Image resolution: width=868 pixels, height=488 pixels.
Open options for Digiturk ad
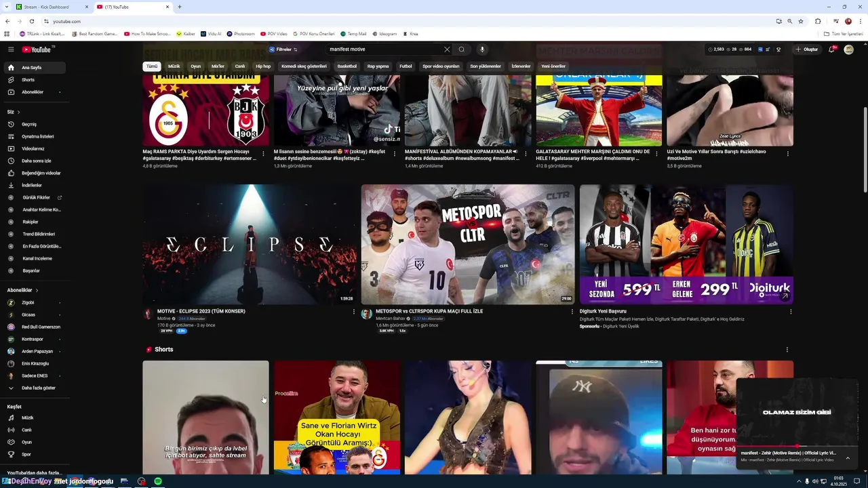pyautogui.click(x=790, y=312)
